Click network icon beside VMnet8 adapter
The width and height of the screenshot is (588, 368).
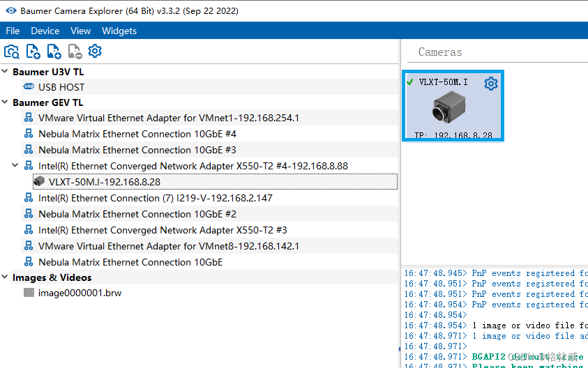coord(29,245)
